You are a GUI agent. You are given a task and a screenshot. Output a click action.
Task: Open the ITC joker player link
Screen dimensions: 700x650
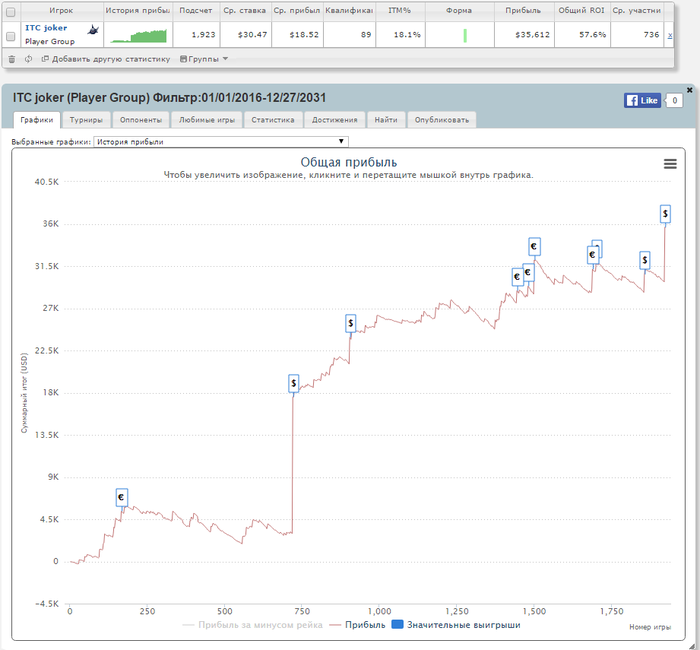(46, 28)
